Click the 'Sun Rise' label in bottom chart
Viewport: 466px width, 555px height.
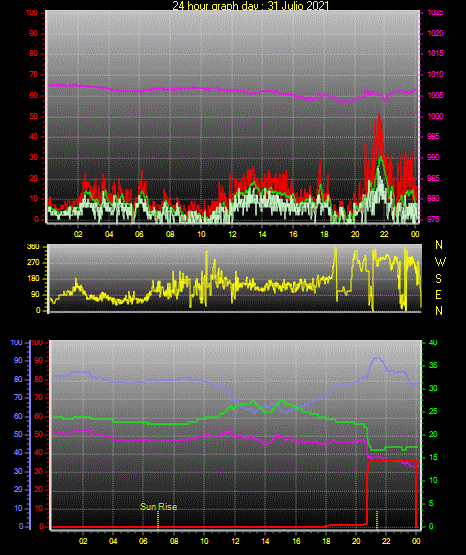coord(158,507)
